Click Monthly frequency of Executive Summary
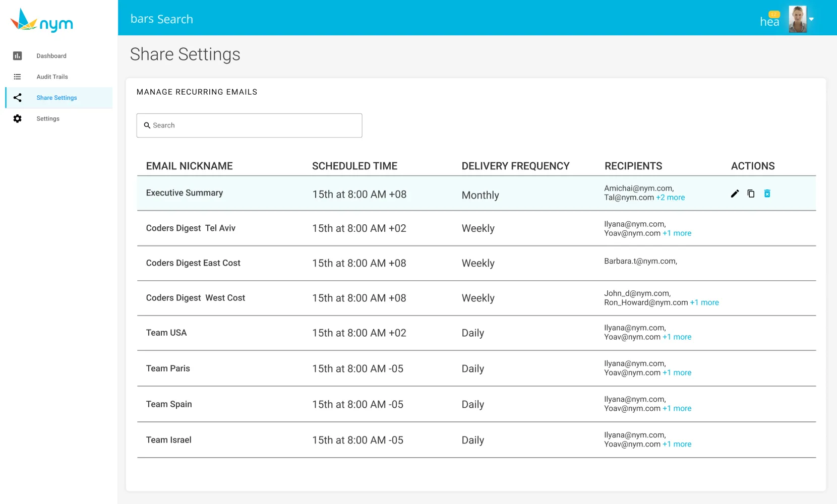The image size is (837, 504). coord(481,196)
